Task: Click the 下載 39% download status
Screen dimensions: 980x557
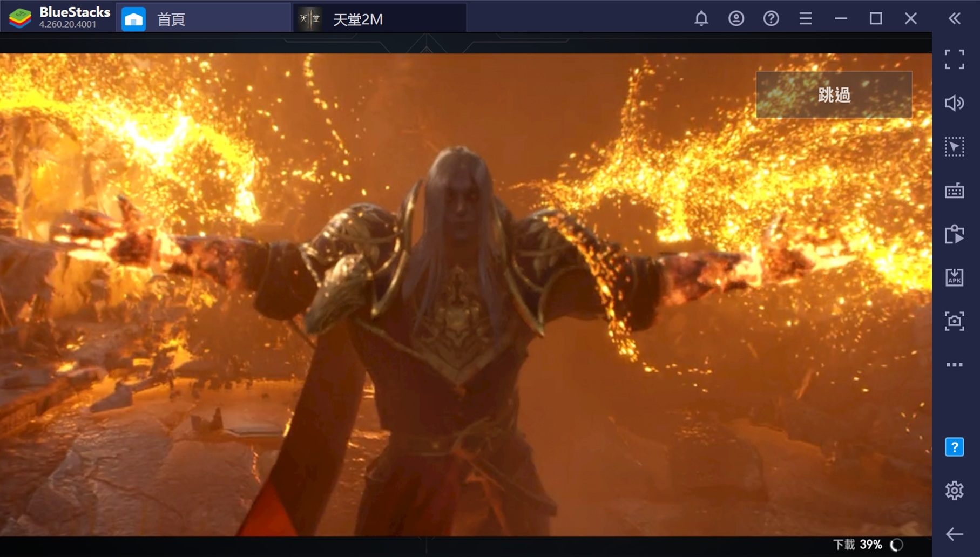Action: [857, 545]
